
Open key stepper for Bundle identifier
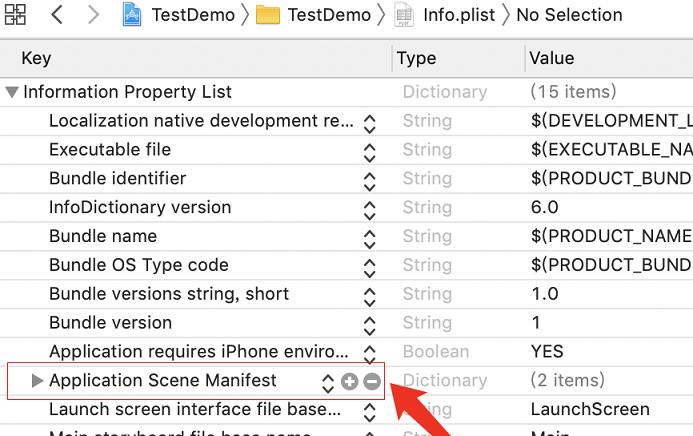[369, 180]
